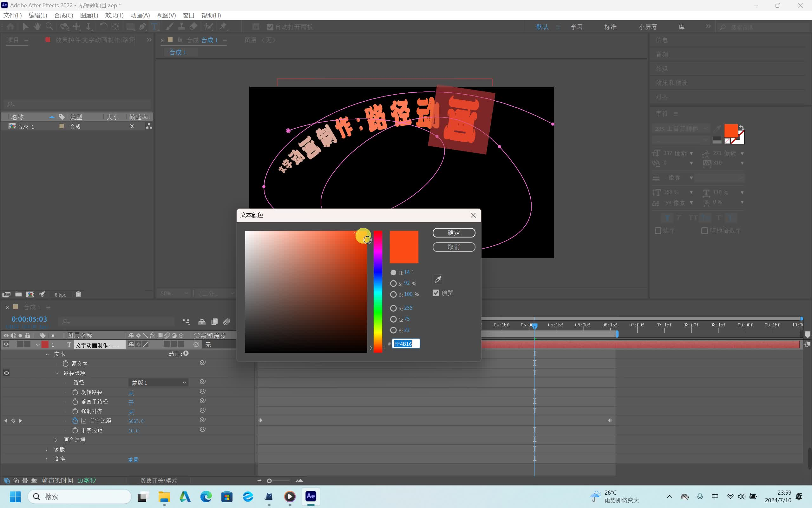Image resolution: width=812 pixels, height=508 pixels.
Task: Open composition mini-flowchart in timeline
Action: 186,322
